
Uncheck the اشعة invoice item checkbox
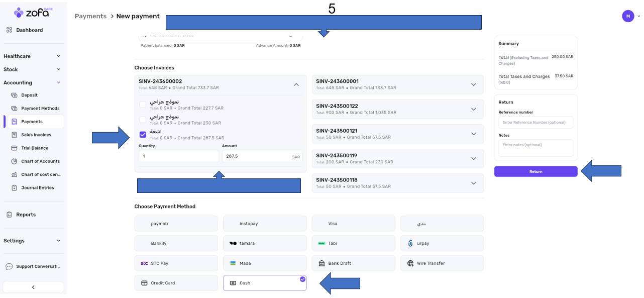pos(143,134)
